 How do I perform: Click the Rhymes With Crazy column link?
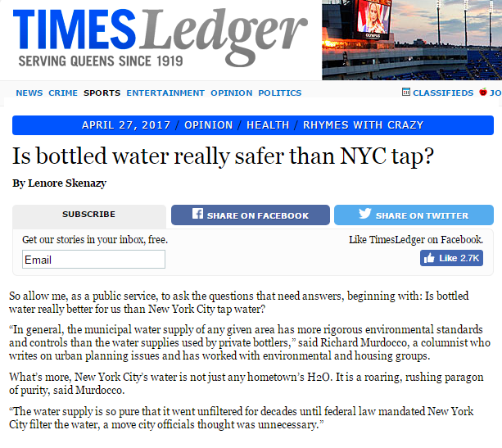364,124
